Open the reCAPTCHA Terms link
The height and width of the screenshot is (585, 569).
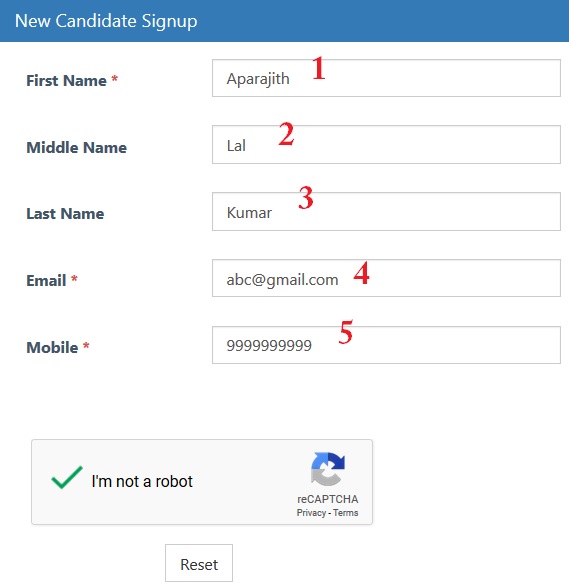[346, 513]
